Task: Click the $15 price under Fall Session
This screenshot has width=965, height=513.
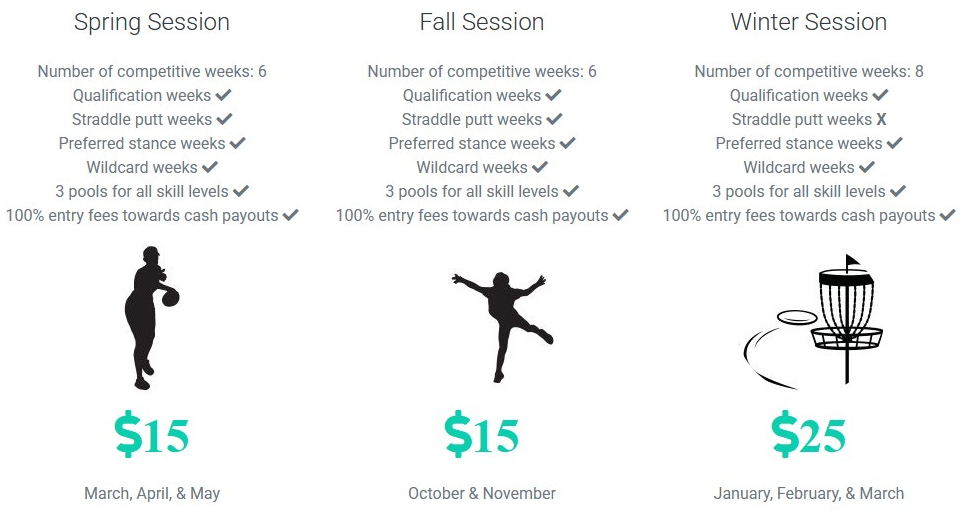Action: click(482, 434)
